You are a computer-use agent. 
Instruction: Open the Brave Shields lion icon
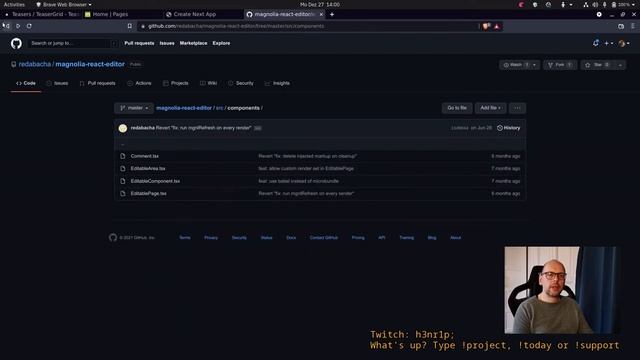(x=486, y=26)
